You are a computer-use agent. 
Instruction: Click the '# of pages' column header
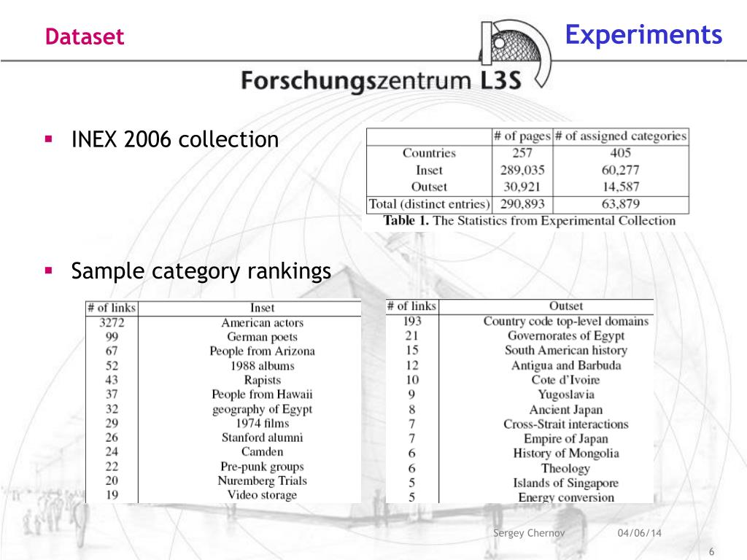[522, 136]
